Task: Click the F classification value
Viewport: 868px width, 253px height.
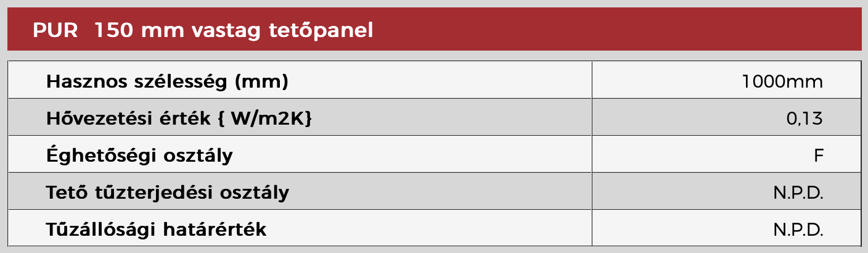Action: pyautogui.click(x=819, y=156)
